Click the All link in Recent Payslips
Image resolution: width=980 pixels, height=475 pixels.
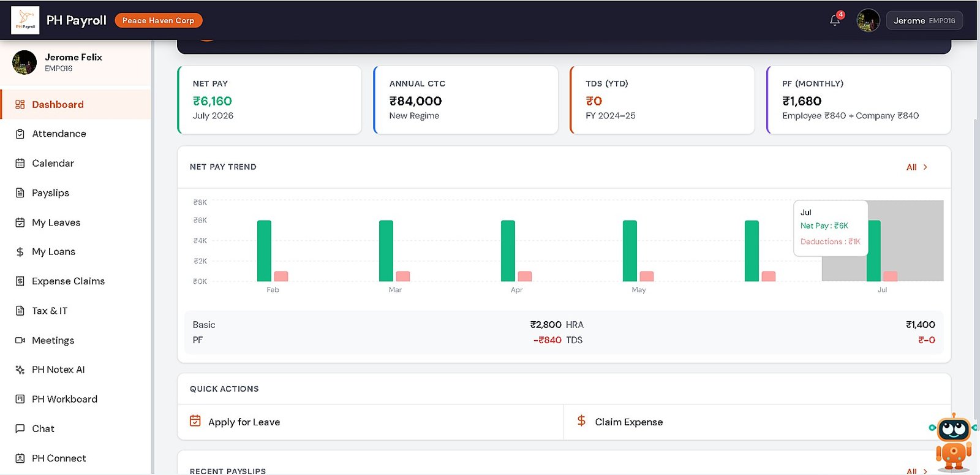point(911,471)
